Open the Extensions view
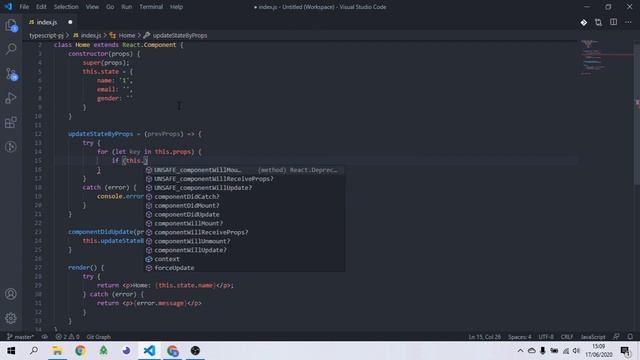 pos(11,122)
